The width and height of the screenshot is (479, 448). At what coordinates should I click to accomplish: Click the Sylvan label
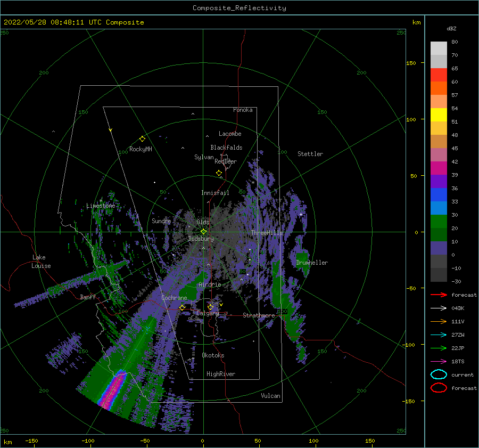point(204,157)
